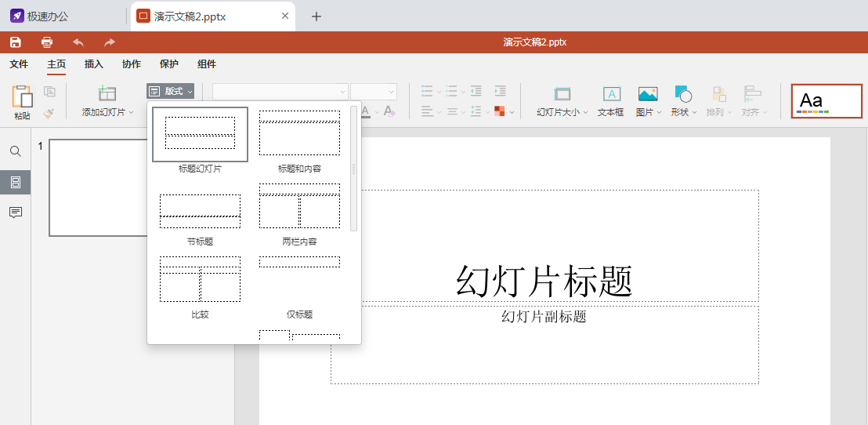Click the 极速办公 rocket app icon

pos(17,16)
